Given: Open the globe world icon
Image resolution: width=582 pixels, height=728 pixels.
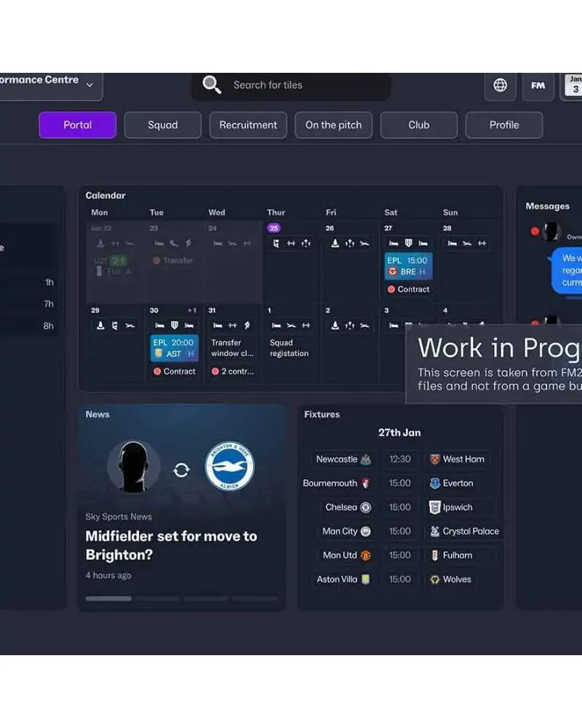Looking at the screenshot, I should [501, 85].
